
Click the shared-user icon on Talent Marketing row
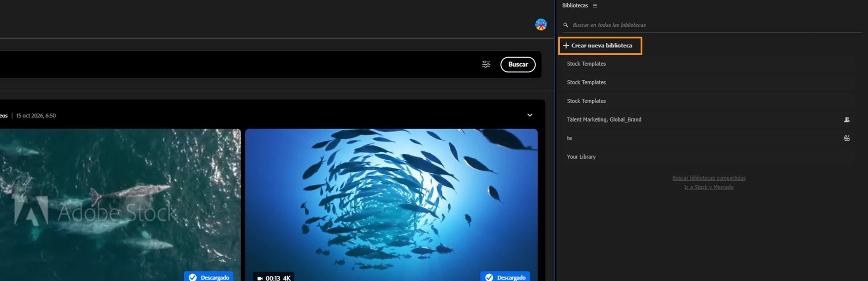[847, 120]
